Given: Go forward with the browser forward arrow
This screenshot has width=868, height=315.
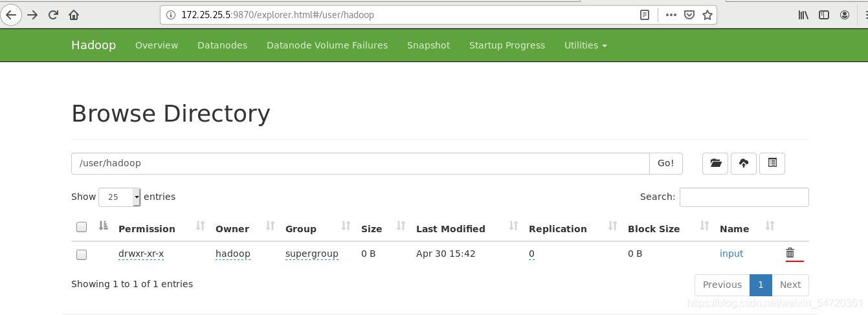Looking at the screenshot, I should point(32,14).
